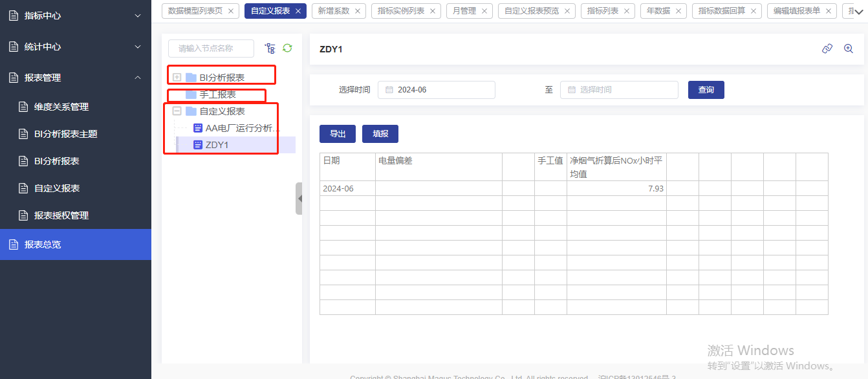Screen dimensions: 868x379
Task: Click calendar icon in the start date field
Action: click(389, 90)
